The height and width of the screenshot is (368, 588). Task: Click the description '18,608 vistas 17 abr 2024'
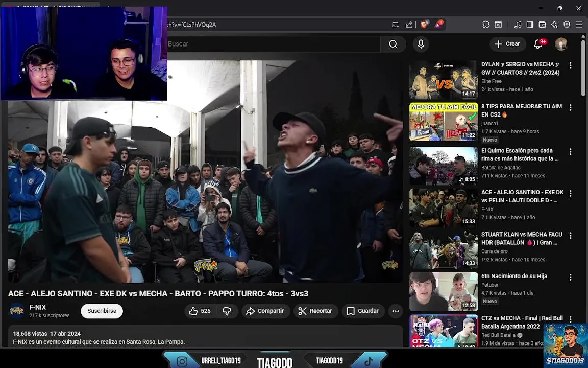(x=47, y=333)
